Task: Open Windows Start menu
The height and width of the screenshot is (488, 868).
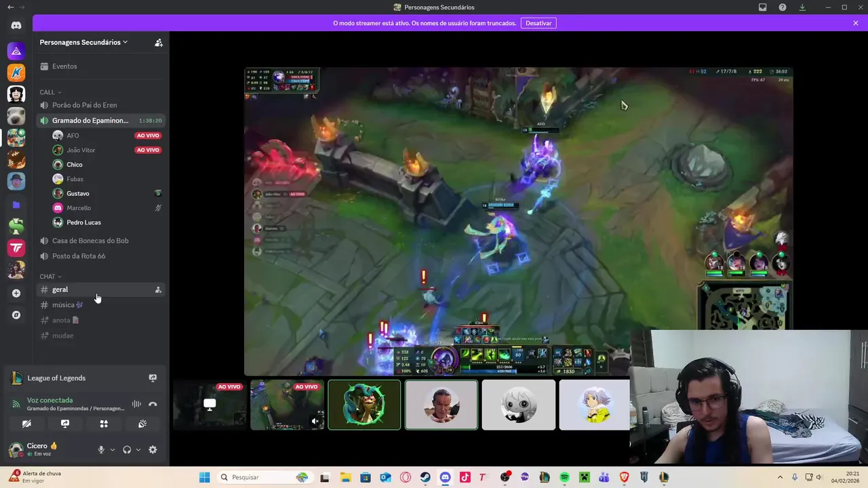Action: [x=204, y=477]
